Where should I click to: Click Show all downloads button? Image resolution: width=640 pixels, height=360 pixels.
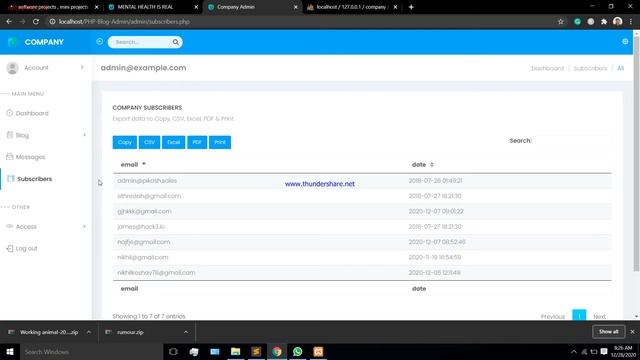(x=609, y=332)
